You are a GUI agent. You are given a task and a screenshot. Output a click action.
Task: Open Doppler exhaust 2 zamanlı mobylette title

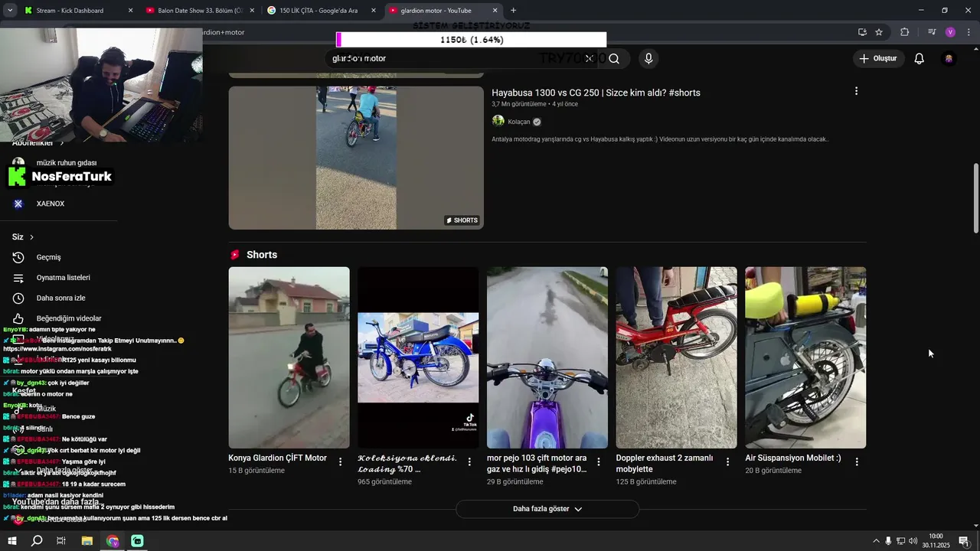point(664,464)
